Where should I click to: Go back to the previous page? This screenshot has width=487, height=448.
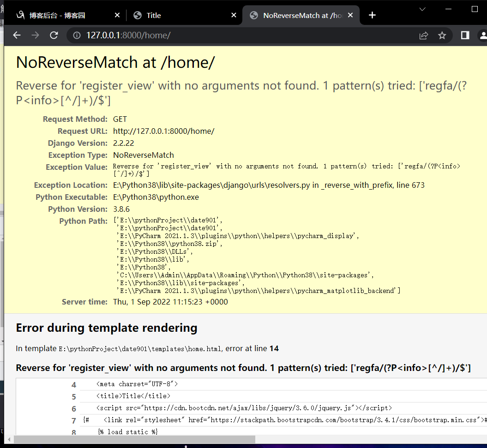(17, 36)
